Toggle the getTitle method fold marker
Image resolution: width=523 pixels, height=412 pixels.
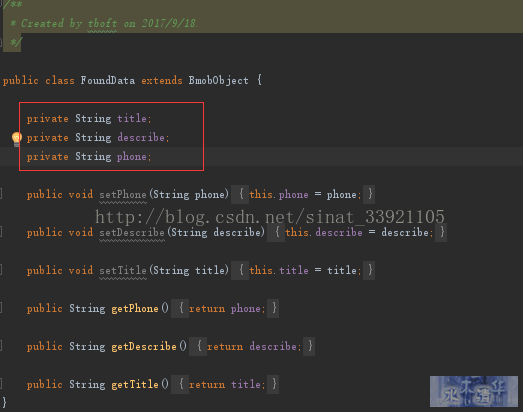1,384
